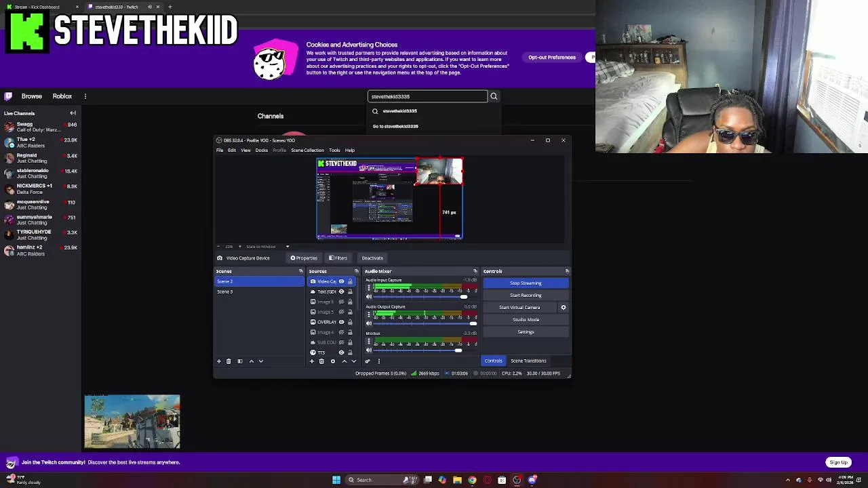Show Image 4 source eye icon
Viewport: 868px width, 488px height.
pyautogui.click(x=341, y=332)
